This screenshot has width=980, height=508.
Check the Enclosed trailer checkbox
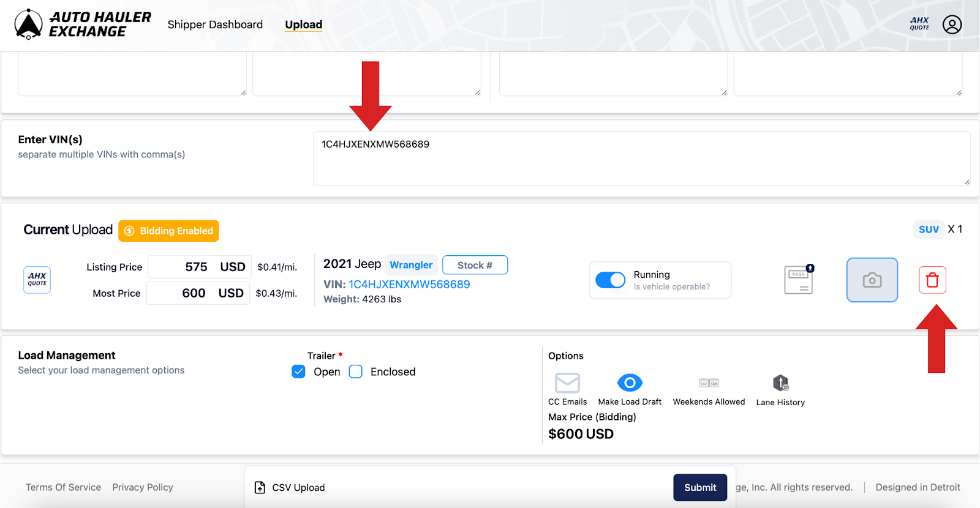coord(356,372)
